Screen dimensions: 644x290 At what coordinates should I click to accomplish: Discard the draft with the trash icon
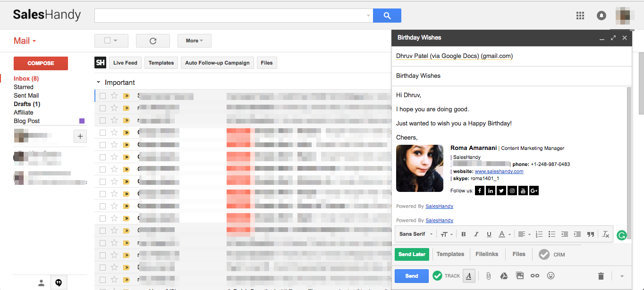coord(601,276)
